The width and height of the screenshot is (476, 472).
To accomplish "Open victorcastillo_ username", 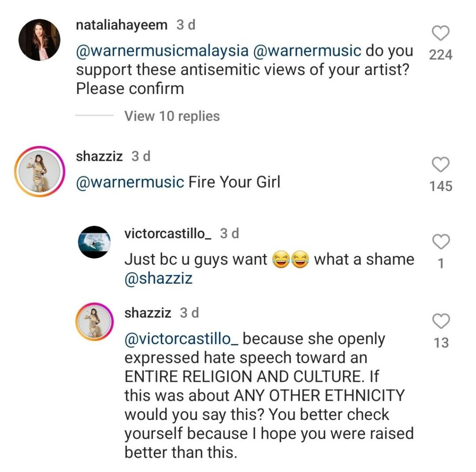I will tap(168, 233).
